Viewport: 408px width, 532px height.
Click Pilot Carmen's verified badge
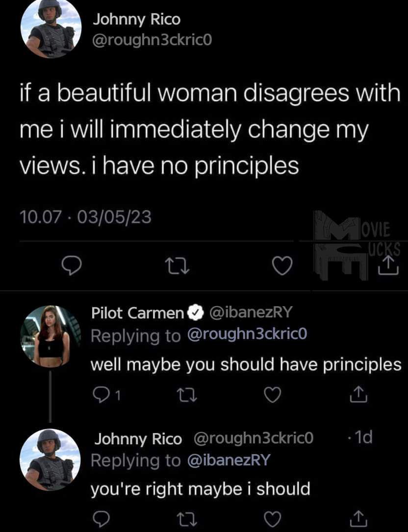(196, 313)
